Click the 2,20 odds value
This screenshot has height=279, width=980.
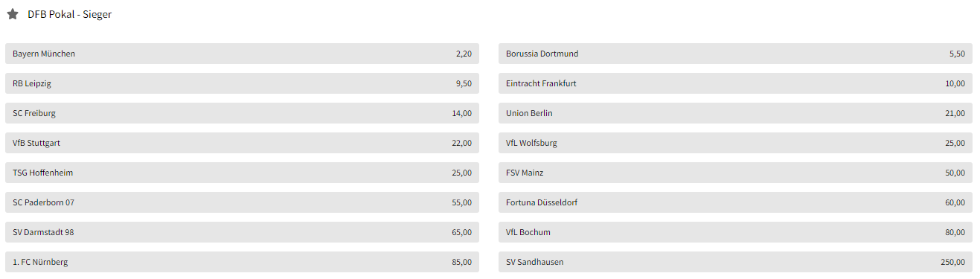click(x=464, y=54)
